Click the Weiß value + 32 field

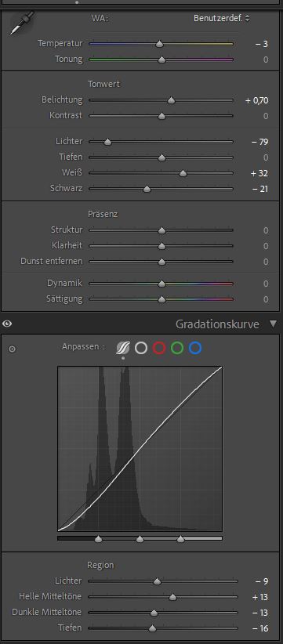click(259, 173)
